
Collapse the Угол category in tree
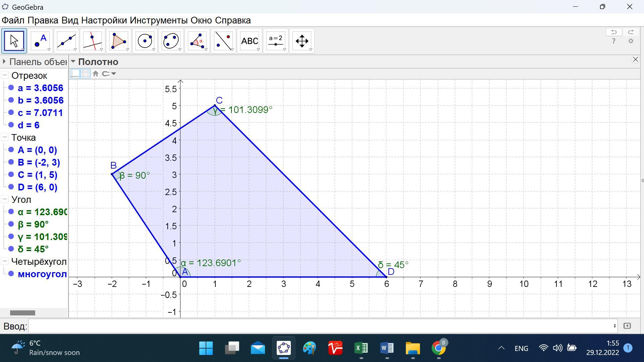point(5,199)
